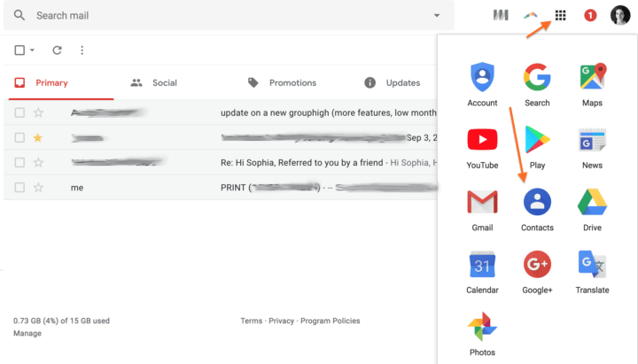Switch to the Promotions tab

click(x=282, y=83)
